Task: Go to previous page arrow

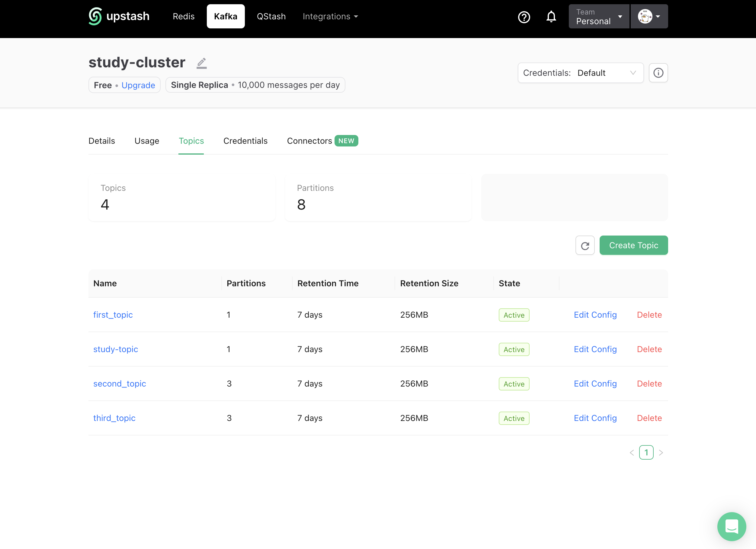Action: (x=631, y=452)
